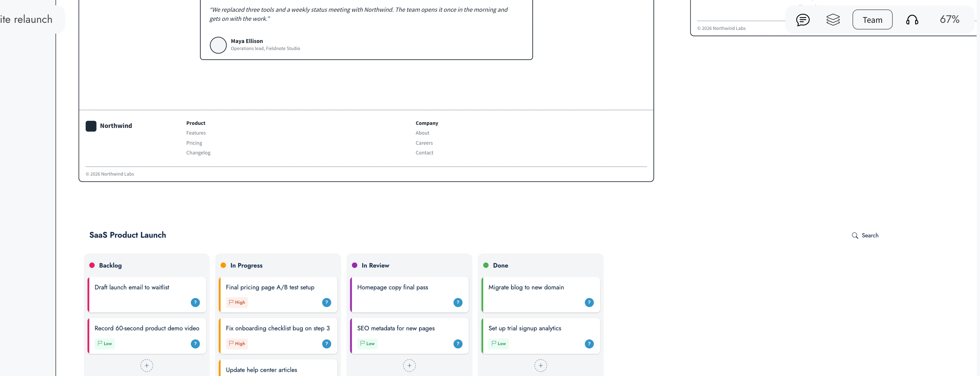Open the layers stack icon
Image resolution: width=980 pixels, height=376 pixels.
pos(833,20)
